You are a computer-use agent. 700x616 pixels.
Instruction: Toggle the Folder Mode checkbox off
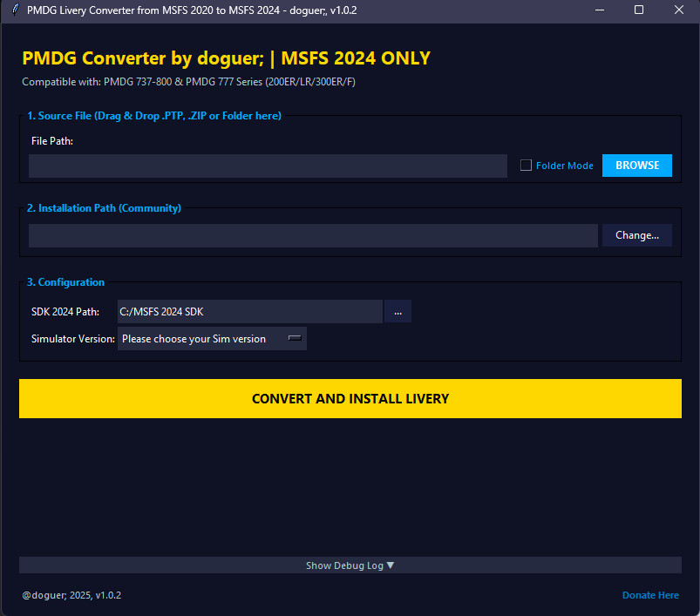(x=526, y=165)
